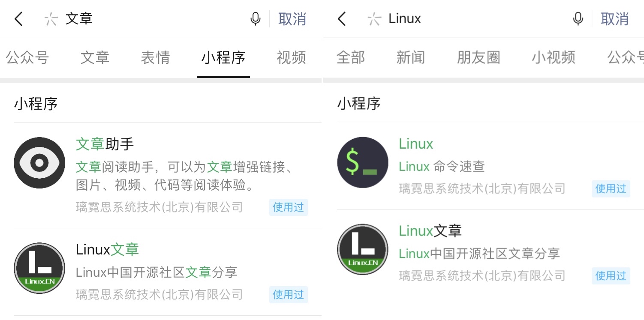Tap Linux.CN logo icon in 文章 search results
The width and height of the screenshot is (644, 320).
[39, 268]
